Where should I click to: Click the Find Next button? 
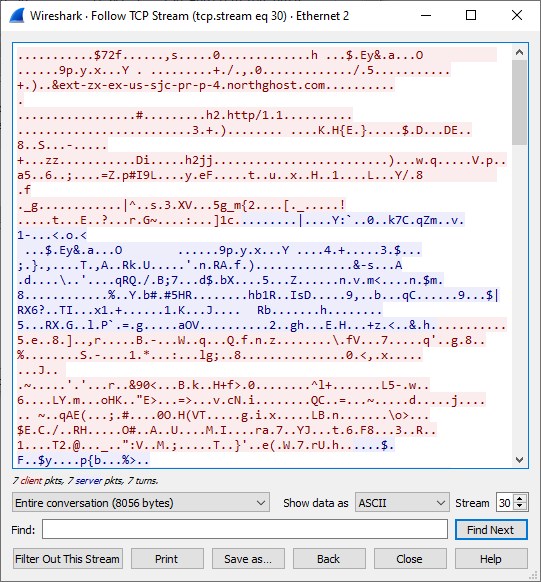(491, 529)
